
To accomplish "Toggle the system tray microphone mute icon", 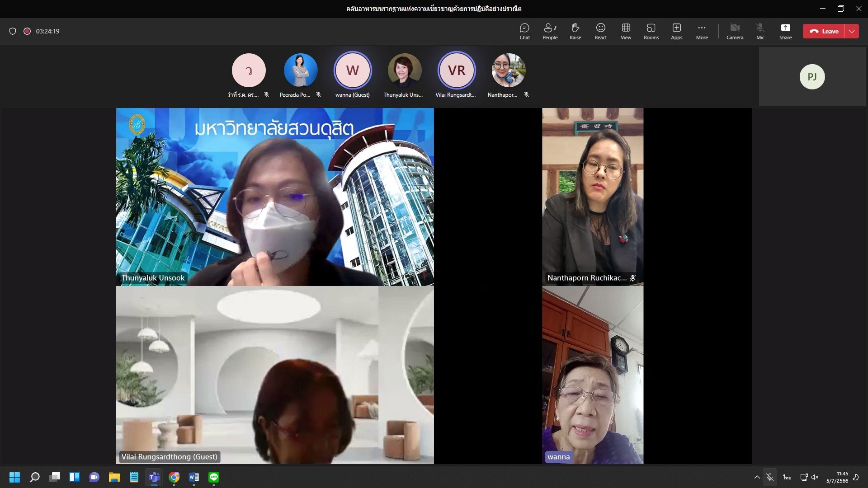I will (770, 477).
